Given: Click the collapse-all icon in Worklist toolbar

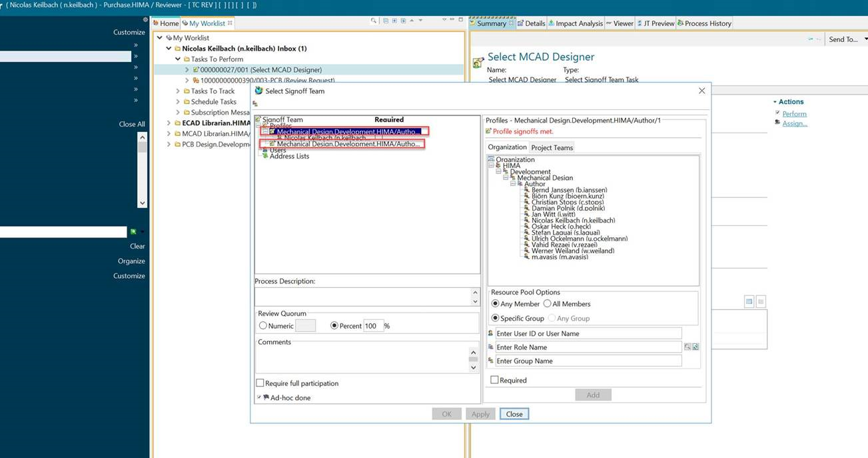Looking at the screenshot, I should [385, 21].
